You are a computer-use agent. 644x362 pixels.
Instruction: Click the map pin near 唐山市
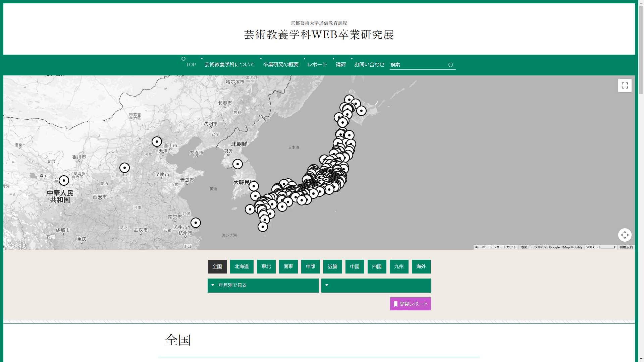[x=157, y=142]
